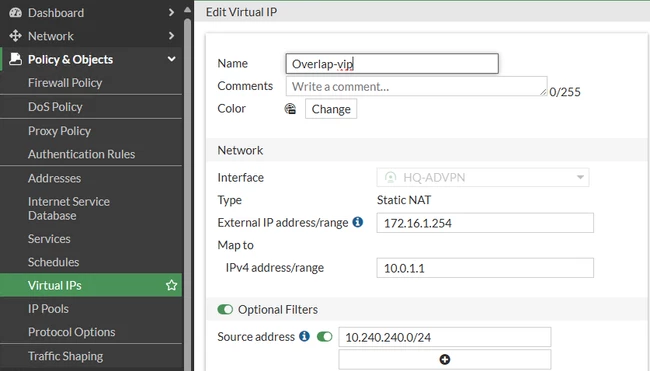Open the Interface HQ-ADVPN dropdown arrow
Viewport: 650px width, 371px height.
pyautogui.click(x=580, y=177)
